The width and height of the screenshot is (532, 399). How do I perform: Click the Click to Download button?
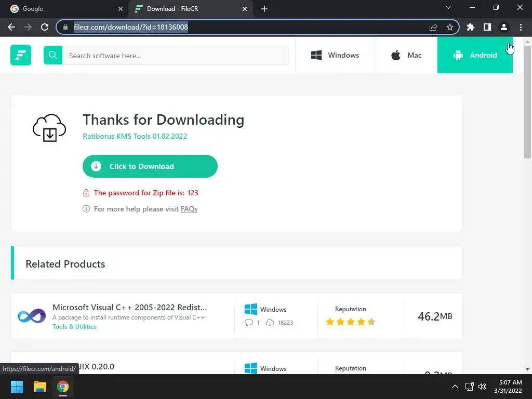[150, 166]
